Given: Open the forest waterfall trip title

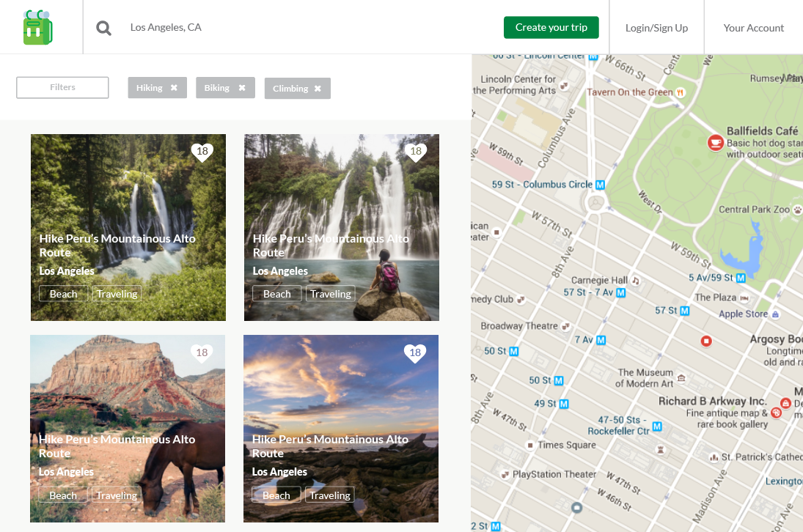Looking at the screenshot, I should point(117,245).
